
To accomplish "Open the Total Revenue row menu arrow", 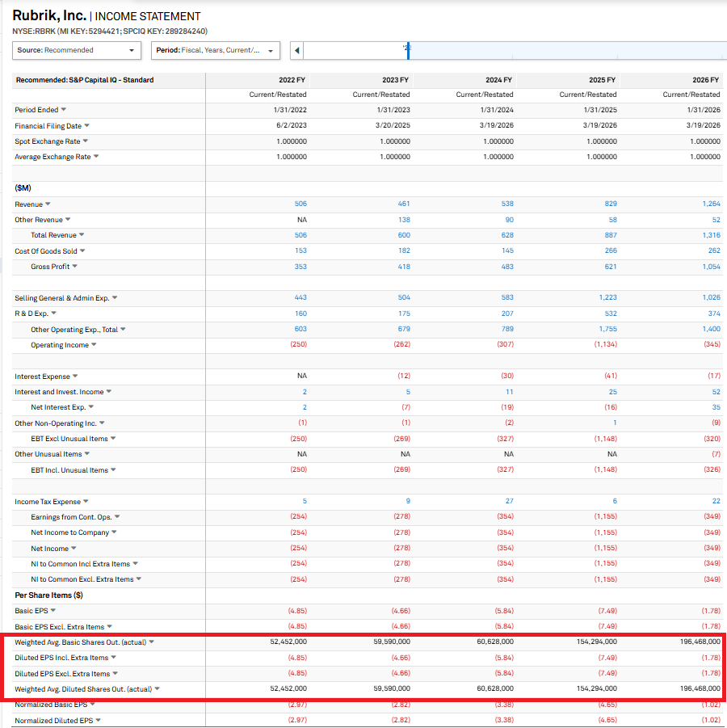I will [82, 235].
